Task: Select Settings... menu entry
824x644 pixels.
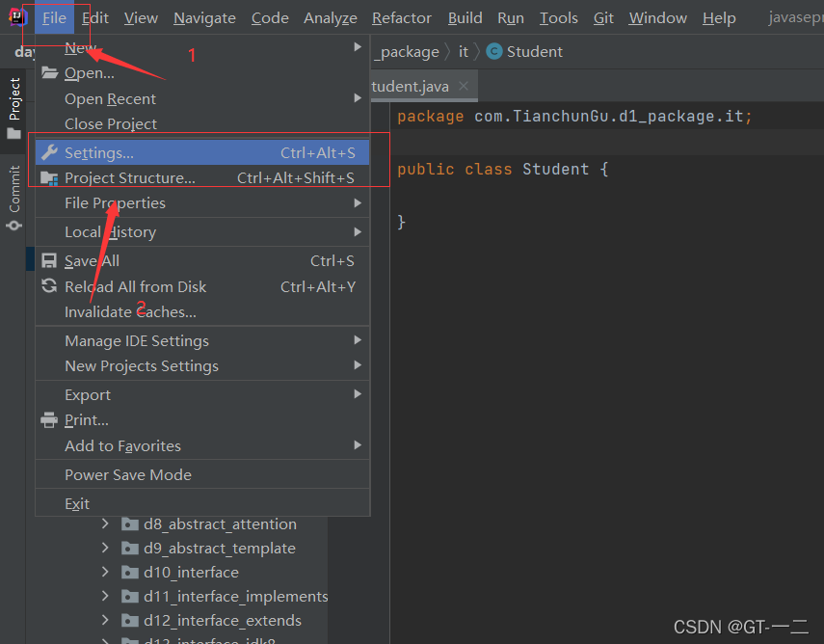Action: coord(202,152)
